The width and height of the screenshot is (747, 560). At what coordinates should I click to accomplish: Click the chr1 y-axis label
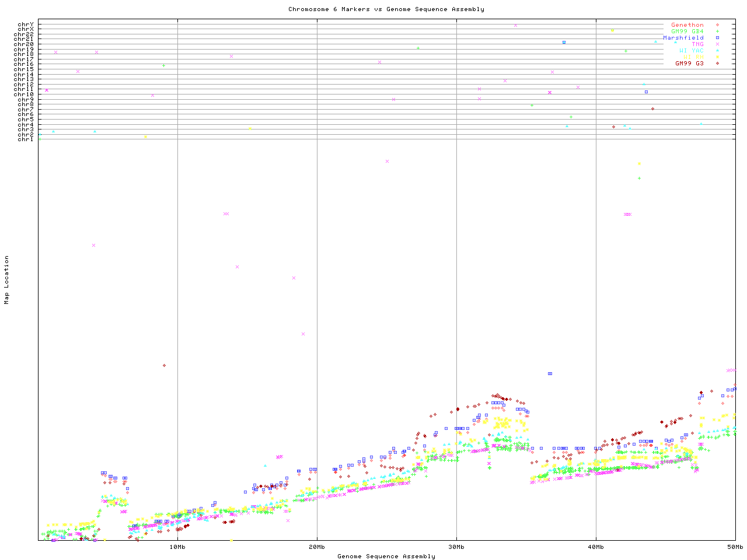click(26, 139)
